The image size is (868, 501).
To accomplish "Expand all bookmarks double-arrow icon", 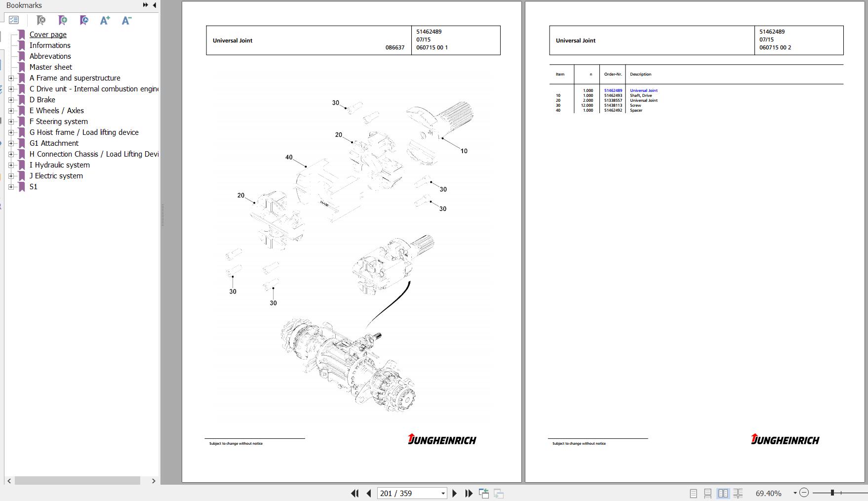I will click(146, 5).
